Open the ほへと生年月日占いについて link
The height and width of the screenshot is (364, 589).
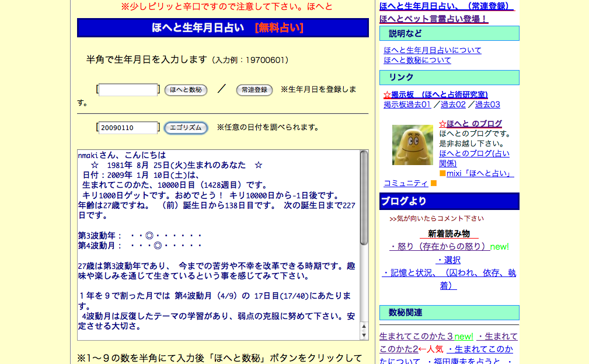(x=432, y=50)
